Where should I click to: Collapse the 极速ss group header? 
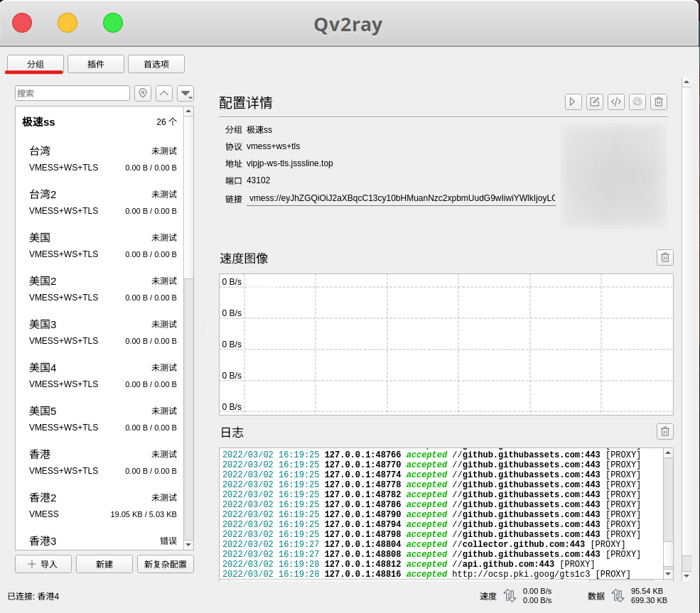point(99,121)
